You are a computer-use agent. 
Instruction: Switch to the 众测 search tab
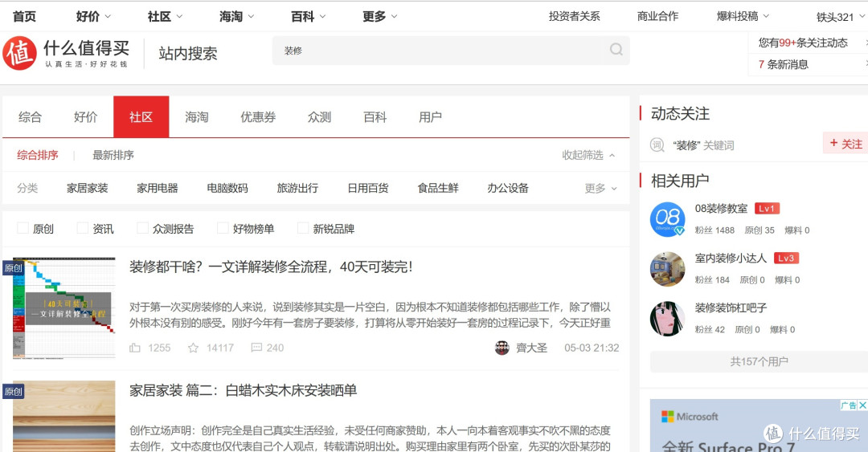coord(319,116)
